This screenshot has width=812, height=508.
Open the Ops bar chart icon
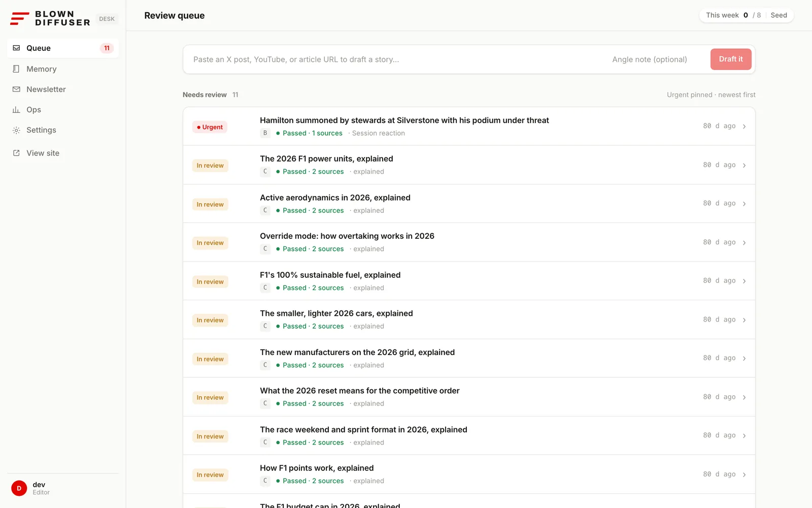[16, 110]
